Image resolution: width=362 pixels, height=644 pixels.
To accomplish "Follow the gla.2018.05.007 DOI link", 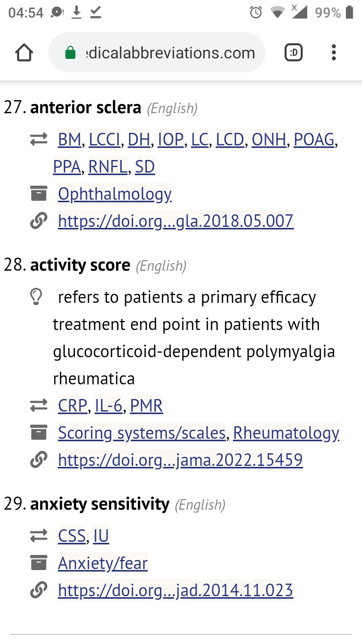I will click(x=175, y=221).
